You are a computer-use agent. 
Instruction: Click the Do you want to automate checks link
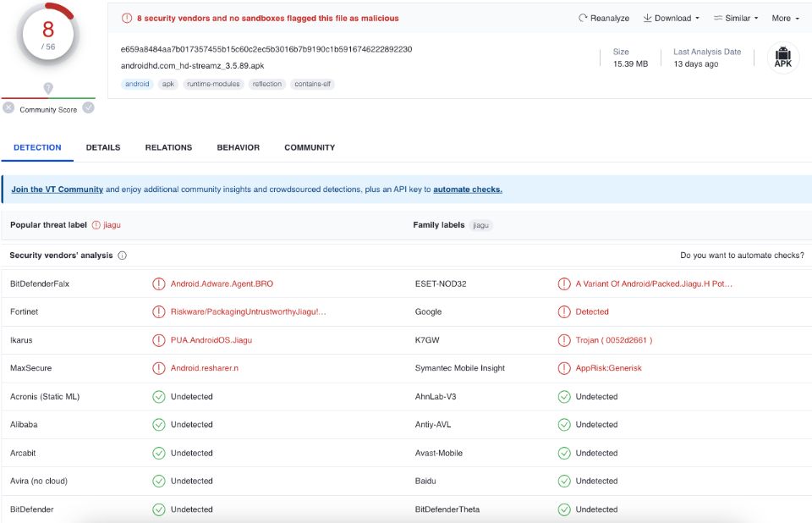point(742,256)
